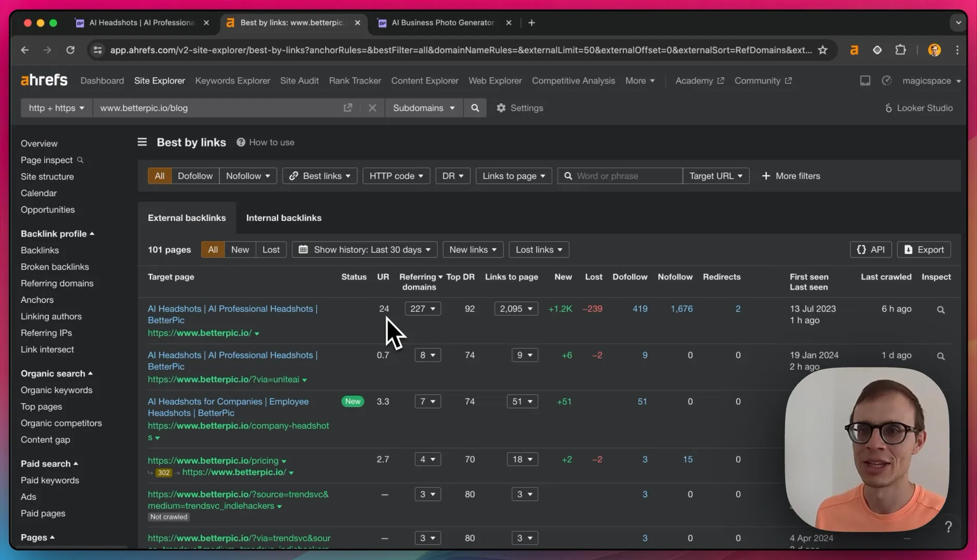Open the Settings gear
Image resolution: width=977 pixels, height=560 pixels.
520,108
